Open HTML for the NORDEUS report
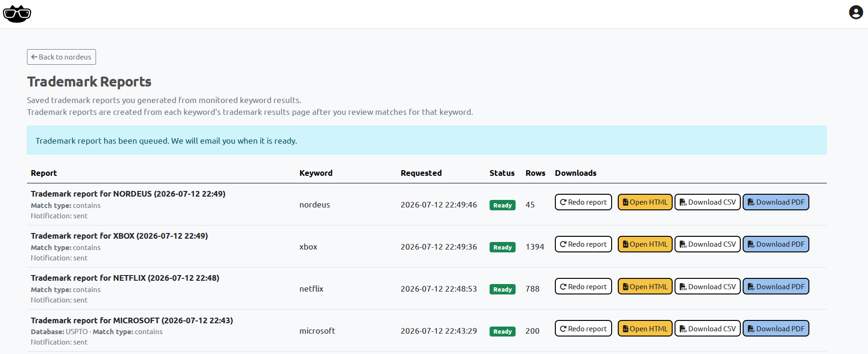 (645, 202)
